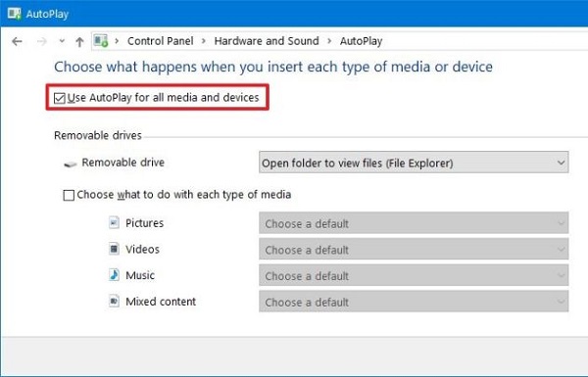Click the Mixed content icon
This screenshot has height=377, width=588.
[114, 301]
